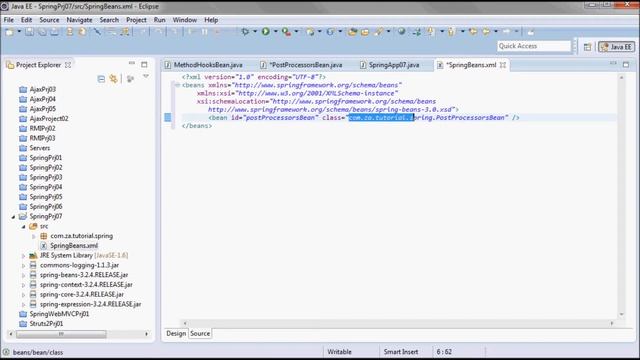Expand the com.za.tutorial.spring package
Image resolution: width=640 pixels, height=360 pixels.
(x=34, y=236)
